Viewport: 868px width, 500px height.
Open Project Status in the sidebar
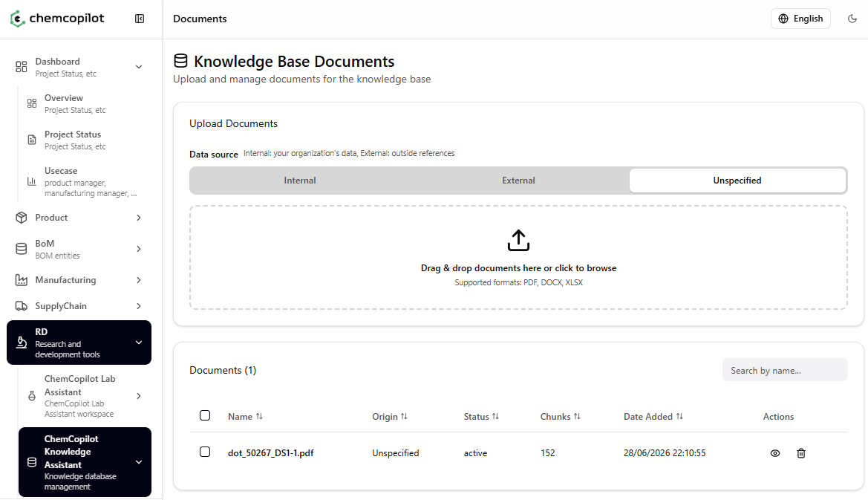[x=85, y=140]
